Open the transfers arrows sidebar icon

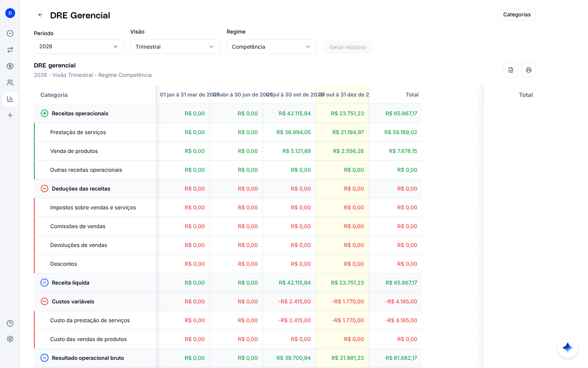pos(10,50)
